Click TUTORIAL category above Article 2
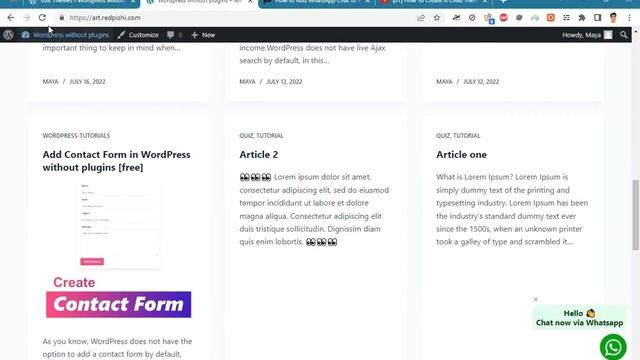This screenshot has height=360, width=640. (x=269, y=136)
